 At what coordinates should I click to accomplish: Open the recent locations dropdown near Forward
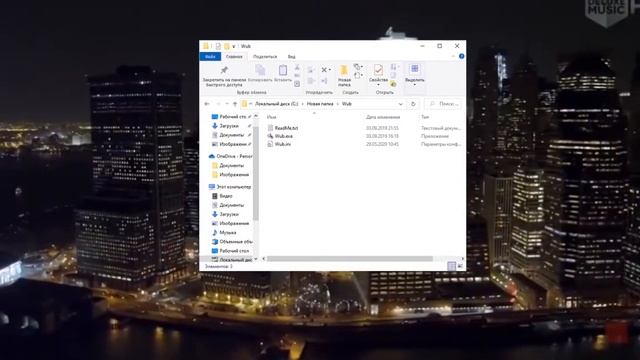(227, 104)
